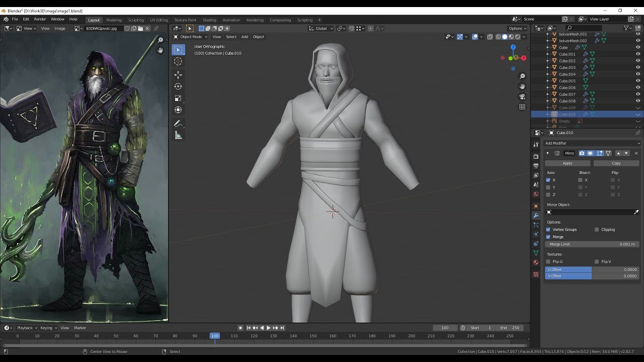Screen dimensions: 644x362
Task: Open the Modifiers wrench properties tab
Action: [x=536, y=216]
